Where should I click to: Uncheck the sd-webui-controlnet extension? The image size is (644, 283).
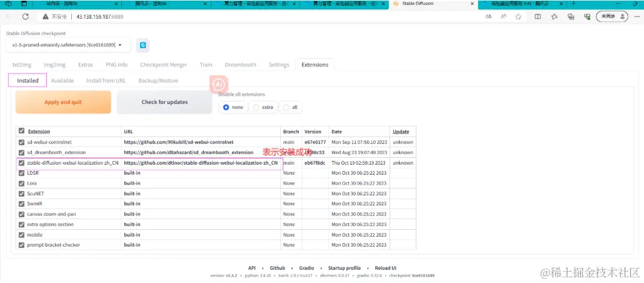click(x=21, y=142)
